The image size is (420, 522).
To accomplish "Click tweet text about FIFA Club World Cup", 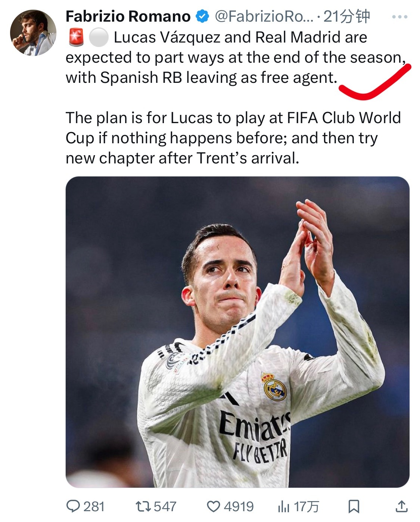I will (233, 138).
